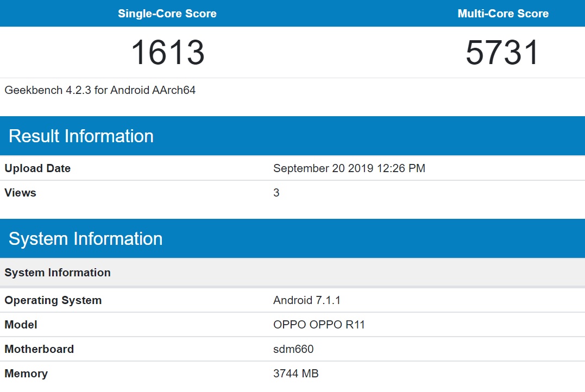585x392 pixels.
Task: Select the upload date September 20 2019
Action: [348, 168]
